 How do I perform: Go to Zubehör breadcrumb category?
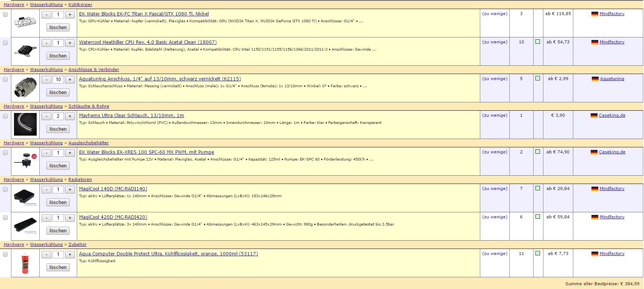(78, 245)
